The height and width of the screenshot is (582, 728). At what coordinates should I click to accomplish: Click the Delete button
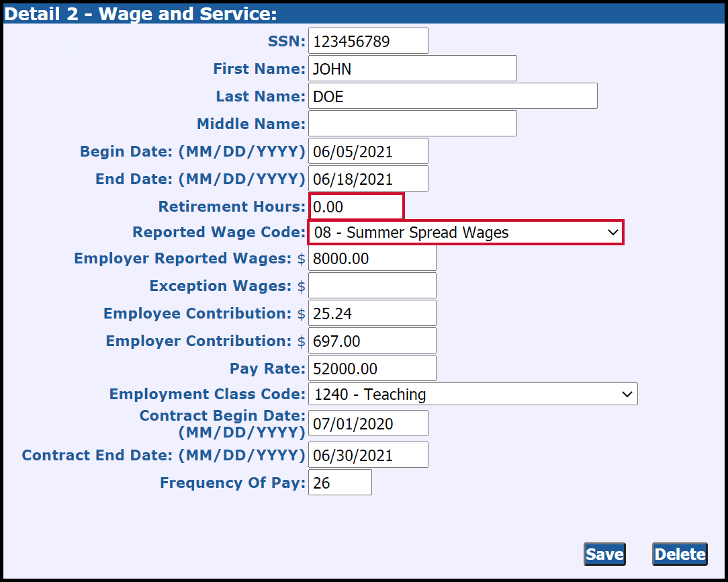[x=679, y=554]
